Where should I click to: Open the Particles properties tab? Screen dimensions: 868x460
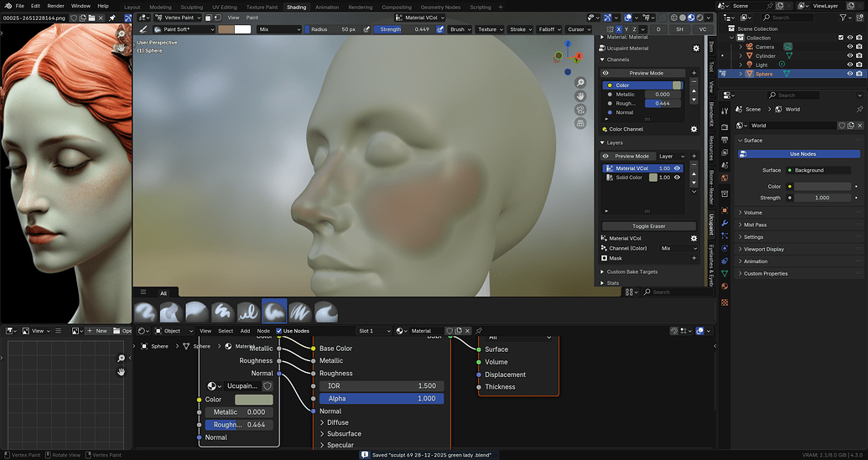click(725, 235)
